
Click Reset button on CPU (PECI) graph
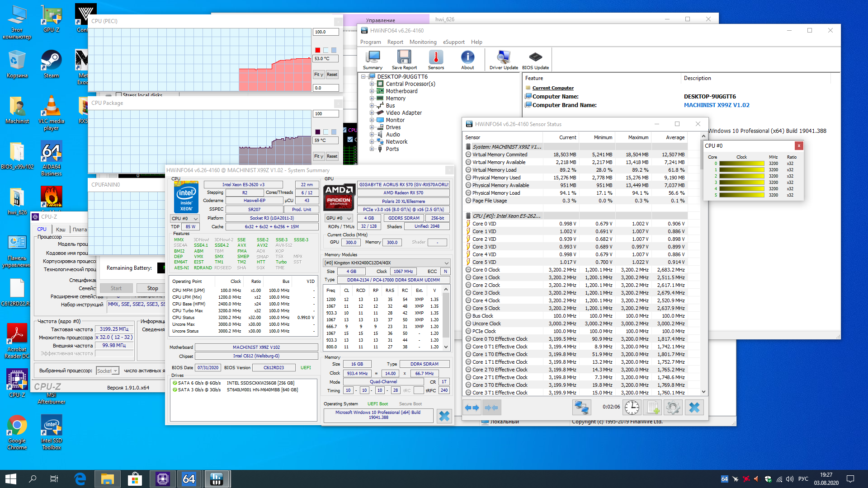332,75
